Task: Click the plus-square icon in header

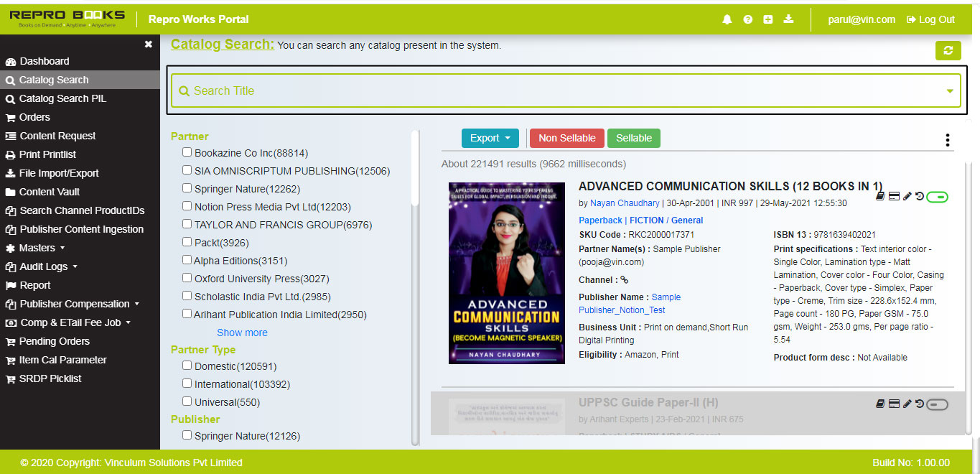Action: point(767,19)
